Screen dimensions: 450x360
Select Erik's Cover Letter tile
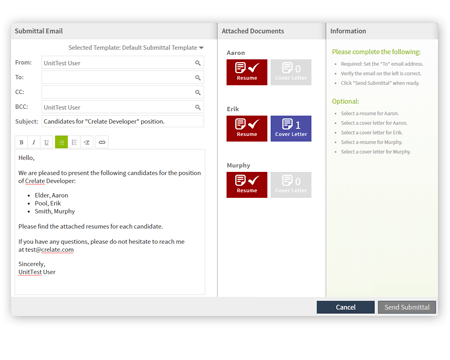click(x=291, y=129)
